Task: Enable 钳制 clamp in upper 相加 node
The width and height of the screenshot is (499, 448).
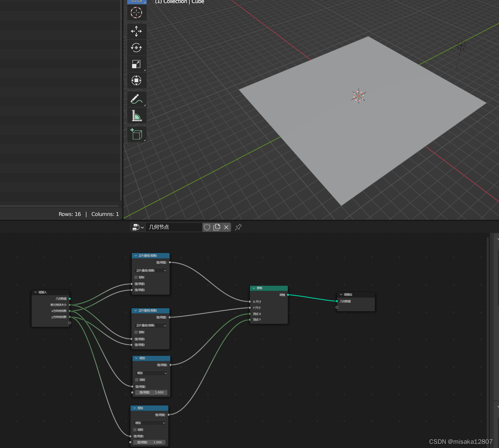Action: [x=137, y=380]
